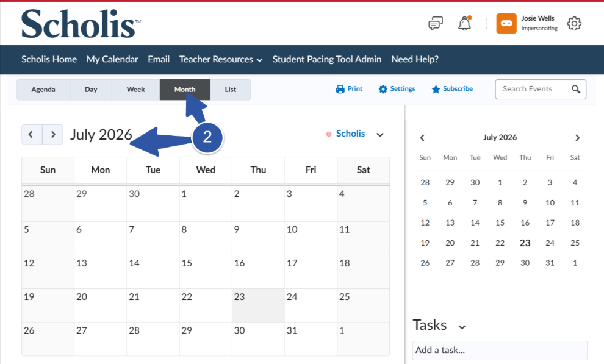Select the Month view tab
Viewport: 604px width, 364px height.
tap(185, 90)
